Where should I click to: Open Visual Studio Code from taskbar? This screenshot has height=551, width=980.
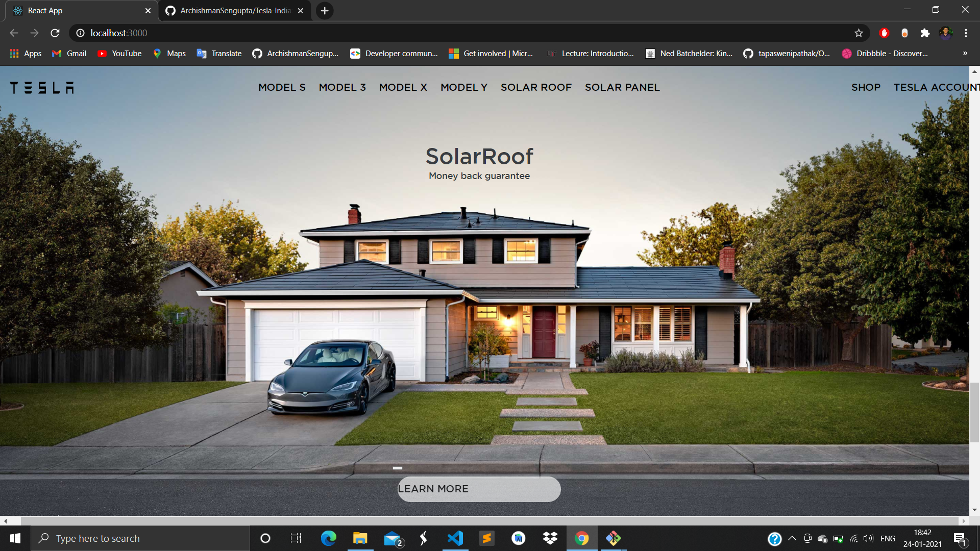pyautogui.click(x=455, y=538)
